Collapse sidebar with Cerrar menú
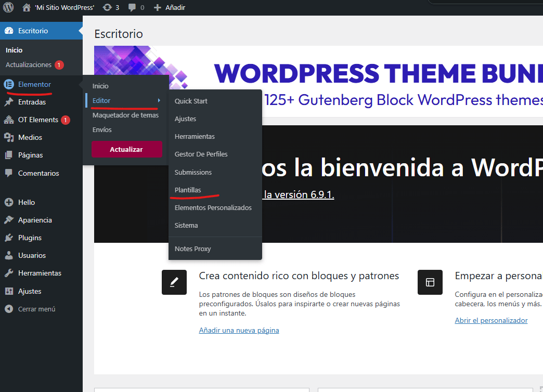Screen dimensions: 543x392 pyautogui.click(x=36, y=309)
